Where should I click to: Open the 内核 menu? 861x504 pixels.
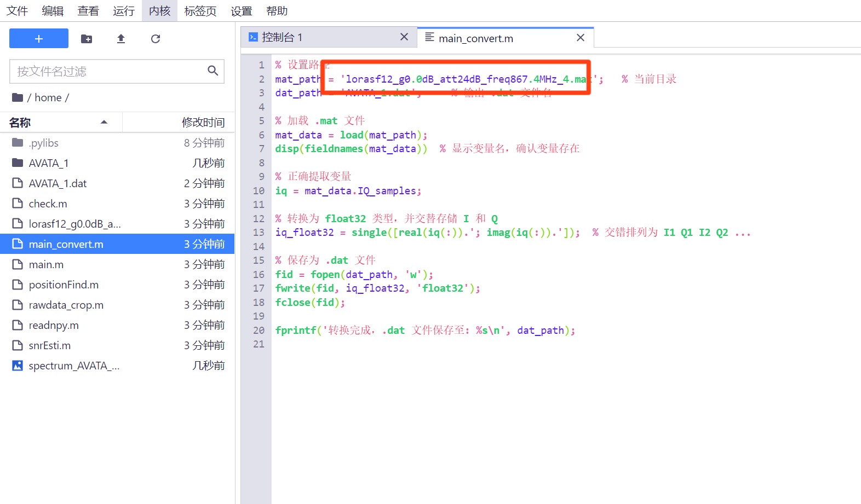(159, 11)
